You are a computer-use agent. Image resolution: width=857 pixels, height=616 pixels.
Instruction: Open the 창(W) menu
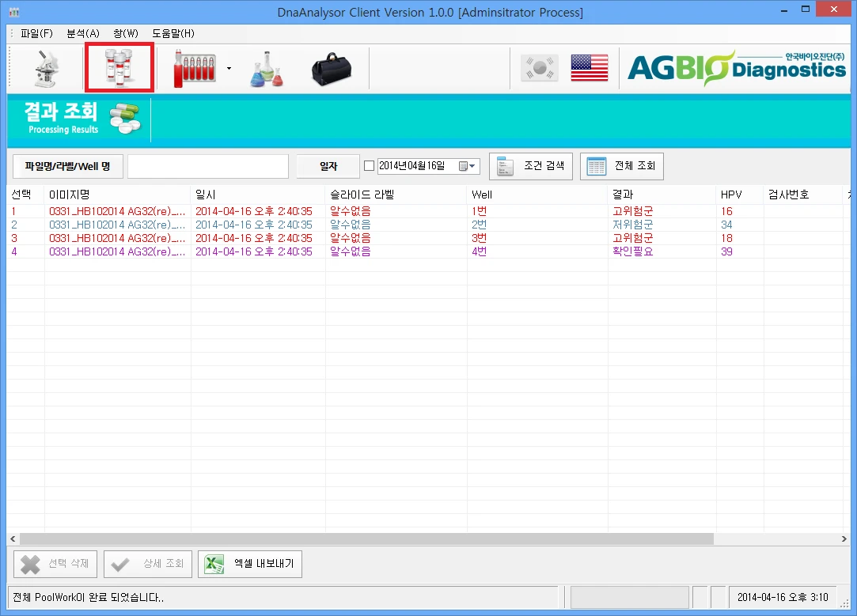pyautogui.click(x=126, y=33)
